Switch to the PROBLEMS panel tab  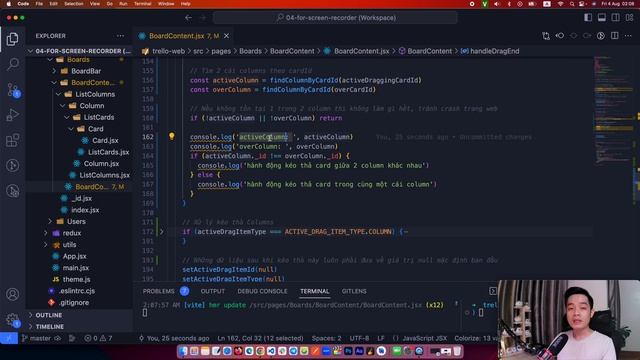pos(158,291)
